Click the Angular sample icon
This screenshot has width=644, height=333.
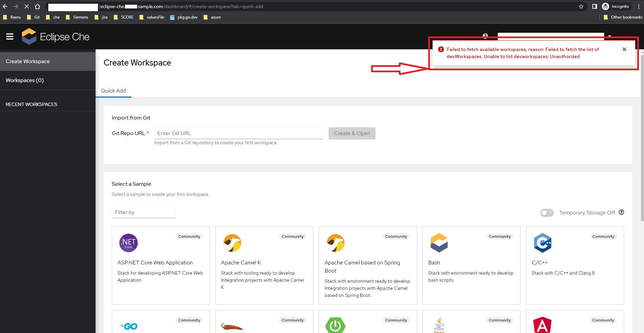542,325
